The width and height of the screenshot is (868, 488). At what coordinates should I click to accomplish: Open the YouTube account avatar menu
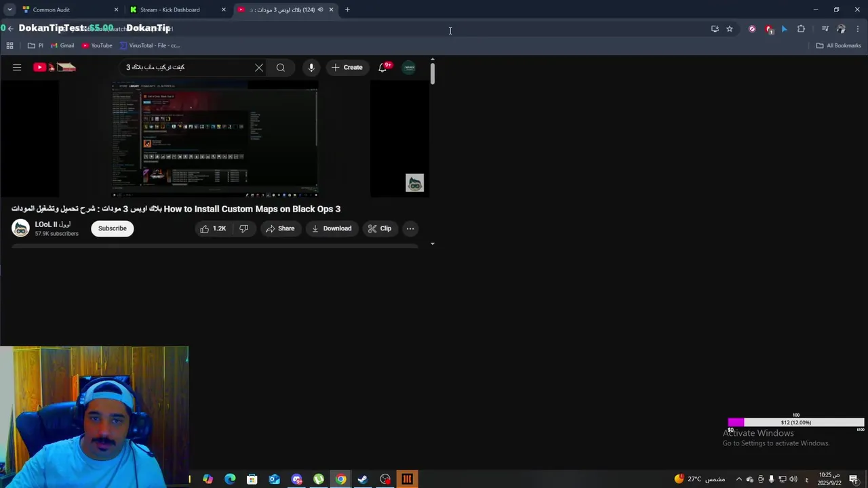(409, 67)
